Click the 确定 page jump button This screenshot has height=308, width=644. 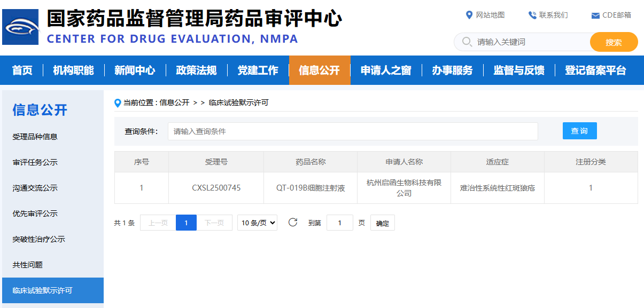click(382, 223)
